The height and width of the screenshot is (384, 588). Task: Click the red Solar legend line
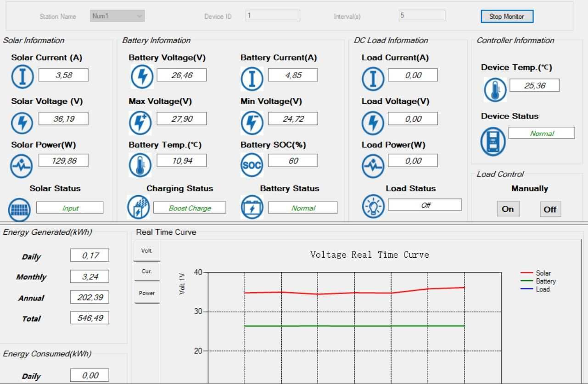[x=527, y=273]
